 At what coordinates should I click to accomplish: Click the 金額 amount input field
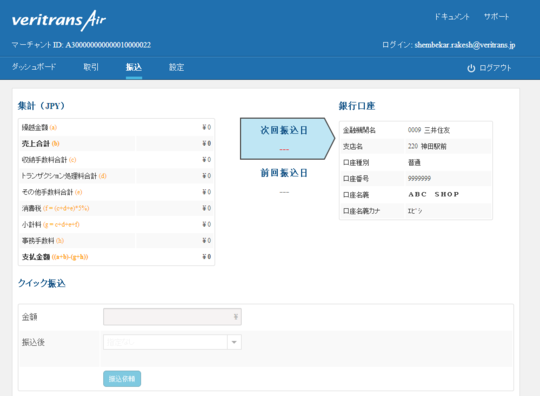[172, 317]
